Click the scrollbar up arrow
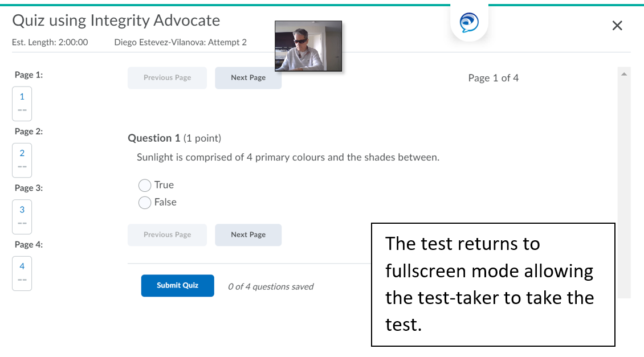Screen dimensions: 644x357 point(624,74)
